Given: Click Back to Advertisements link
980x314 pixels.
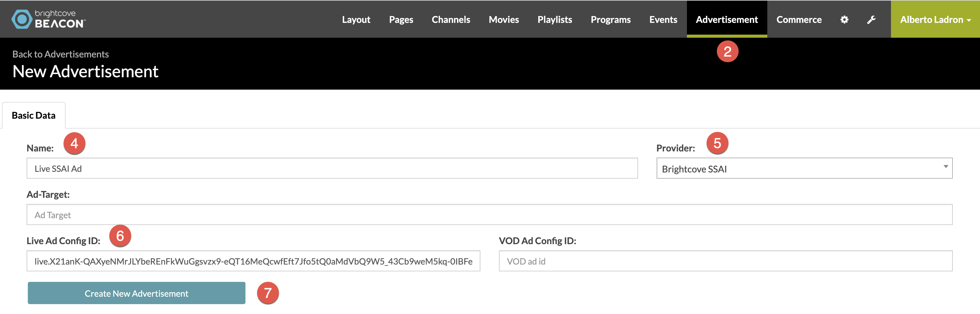Looking at the screenshot, I should coord(61,54).
